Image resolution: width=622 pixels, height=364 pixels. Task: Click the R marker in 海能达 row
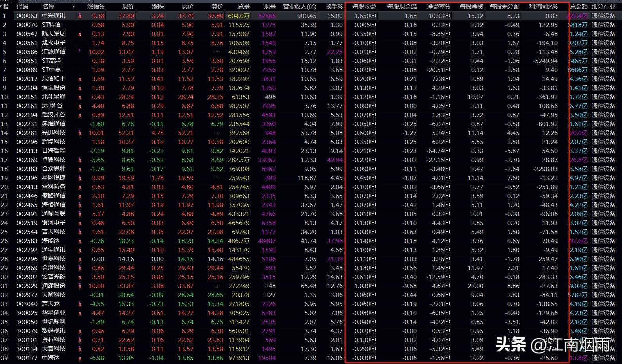pyautogui.click(x=80, y=241)
